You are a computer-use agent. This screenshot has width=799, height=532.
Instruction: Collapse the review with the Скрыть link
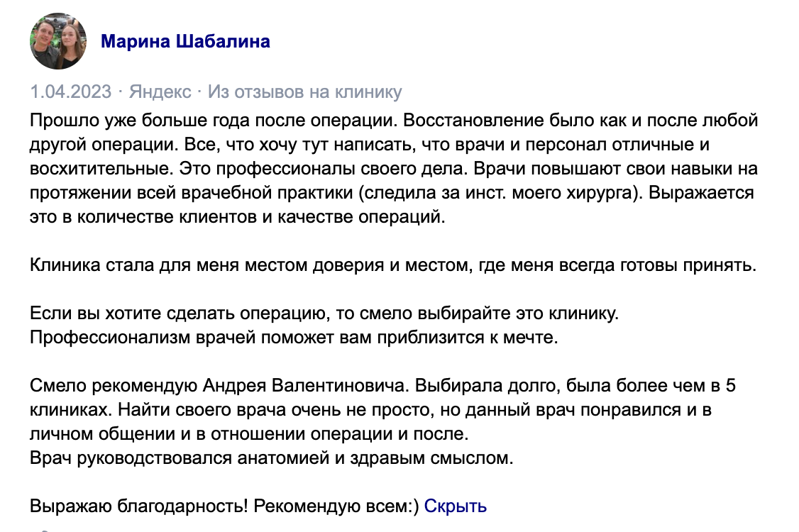click(x=456, y=506)
